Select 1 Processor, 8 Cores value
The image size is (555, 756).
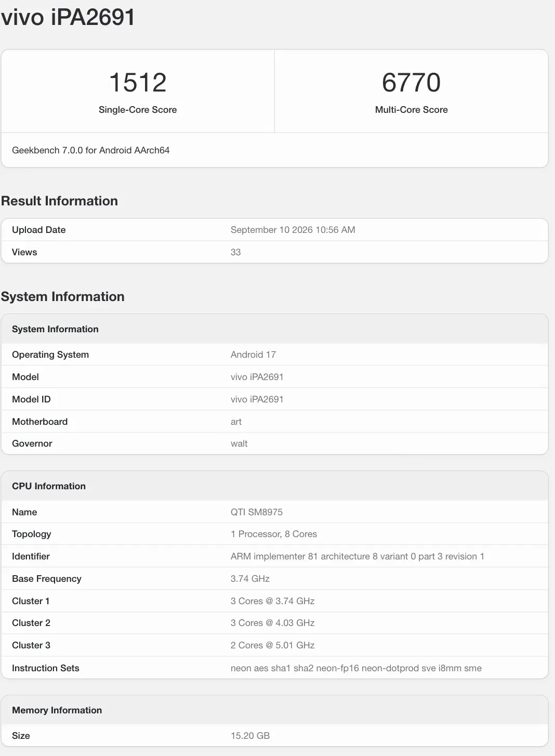(x=274, y=534)
